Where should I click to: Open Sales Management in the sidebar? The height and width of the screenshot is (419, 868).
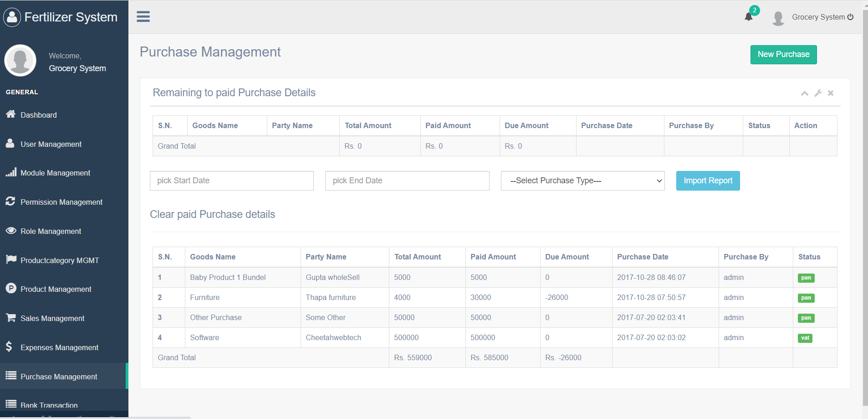52,318
